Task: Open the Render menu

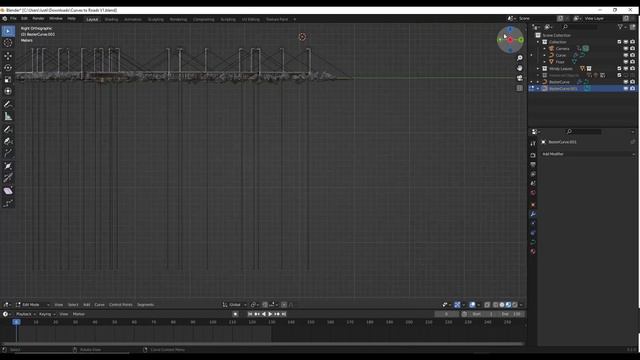Action: point(38,19)
